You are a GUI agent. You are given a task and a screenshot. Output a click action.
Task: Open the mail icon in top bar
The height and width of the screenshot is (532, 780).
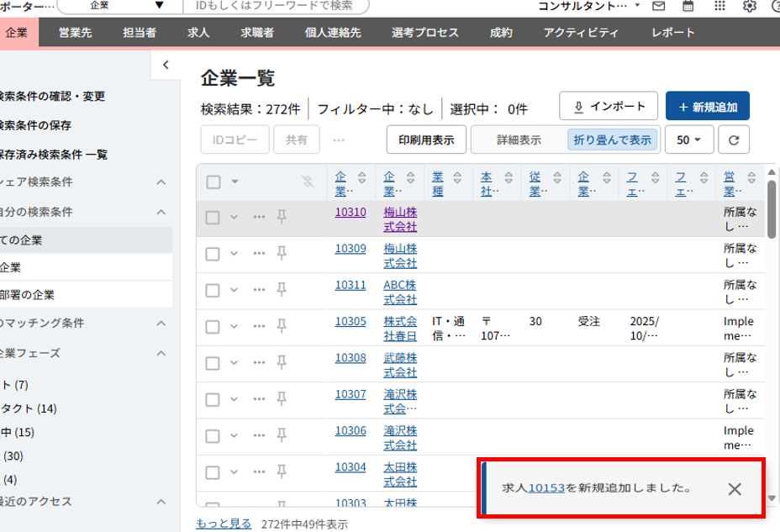click(x=659, y=7)
